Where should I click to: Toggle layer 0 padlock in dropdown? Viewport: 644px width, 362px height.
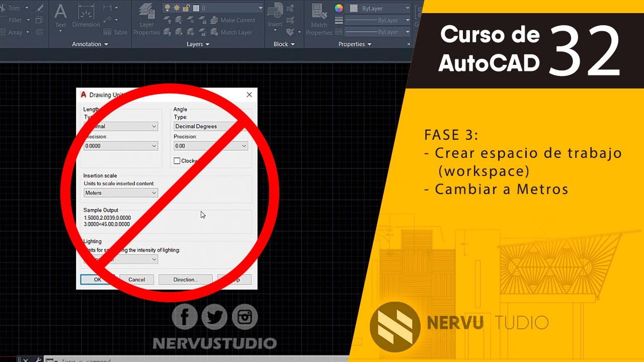186,8
